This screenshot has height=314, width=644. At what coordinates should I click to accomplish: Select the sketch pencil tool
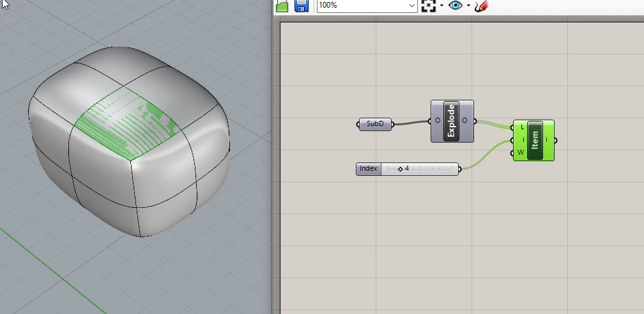coord(481,6)
